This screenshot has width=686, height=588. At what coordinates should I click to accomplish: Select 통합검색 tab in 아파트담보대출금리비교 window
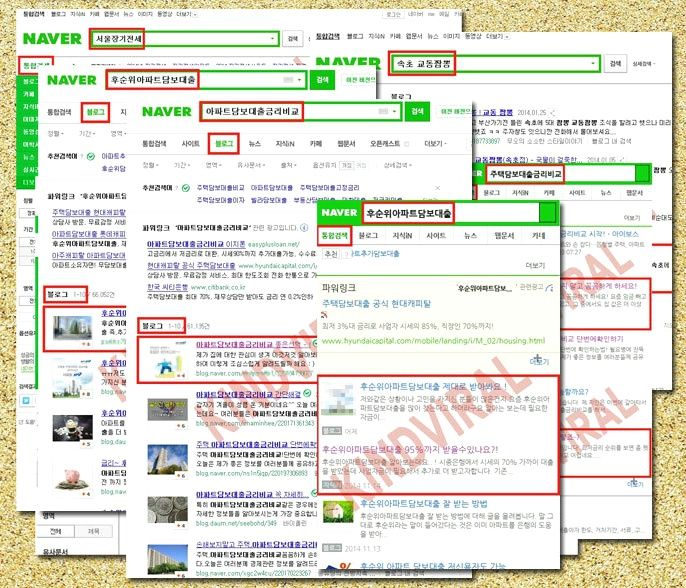pyautogui.click(x=154, y=144)
